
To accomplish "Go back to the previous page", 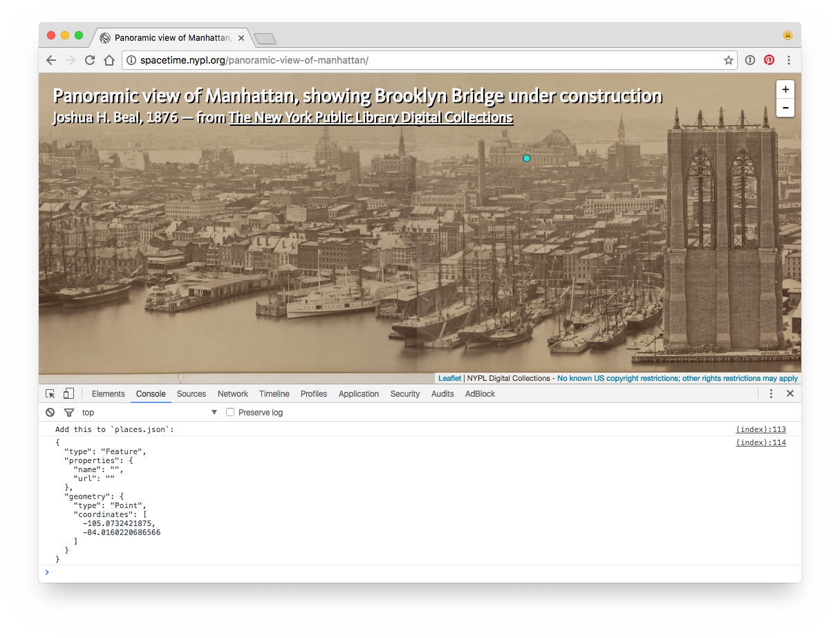I will 51,60.
